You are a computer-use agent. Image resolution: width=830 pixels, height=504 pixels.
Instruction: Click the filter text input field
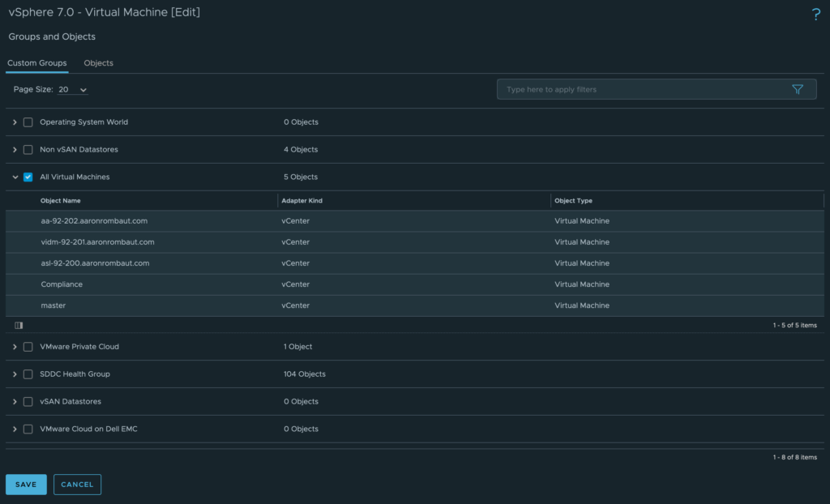pos(640,90)
